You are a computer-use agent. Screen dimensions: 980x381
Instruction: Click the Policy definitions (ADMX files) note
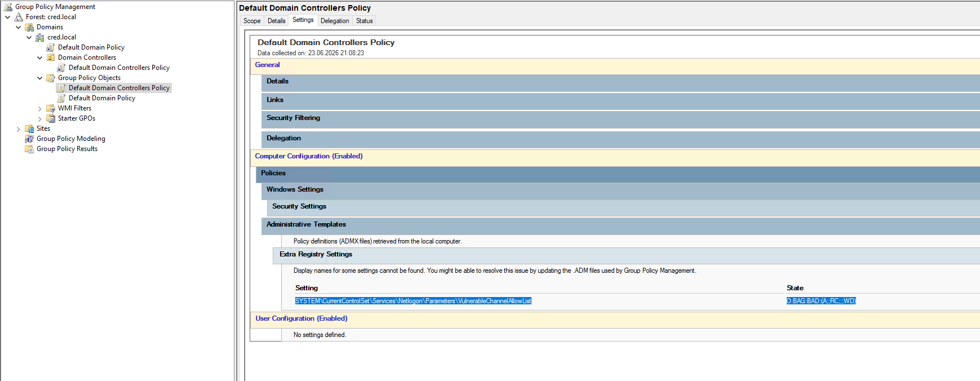pos(378,241)
